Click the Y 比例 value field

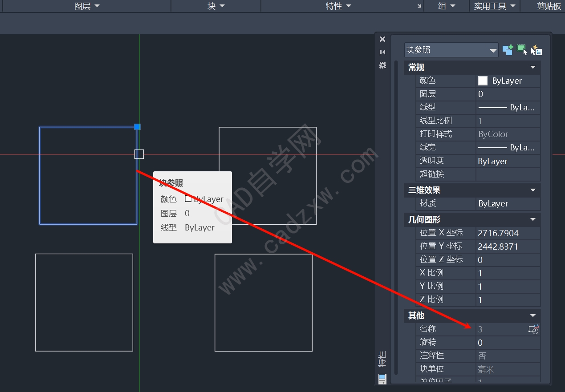click(508, 287)
